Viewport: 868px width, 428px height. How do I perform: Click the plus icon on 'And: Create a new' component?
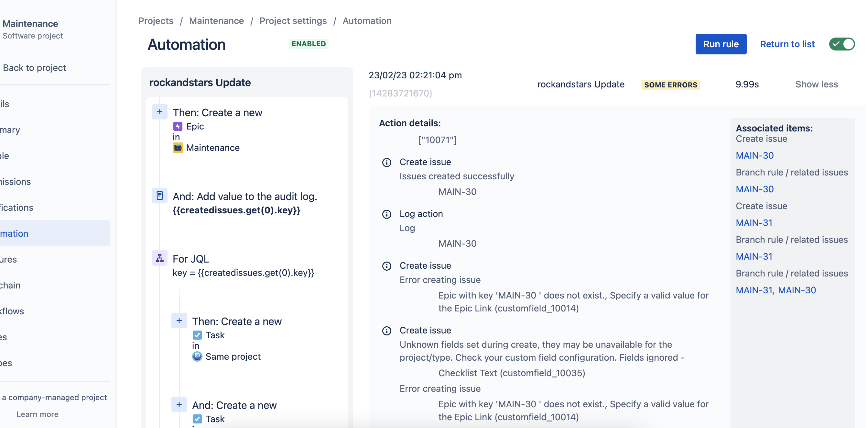coord(179,404)
